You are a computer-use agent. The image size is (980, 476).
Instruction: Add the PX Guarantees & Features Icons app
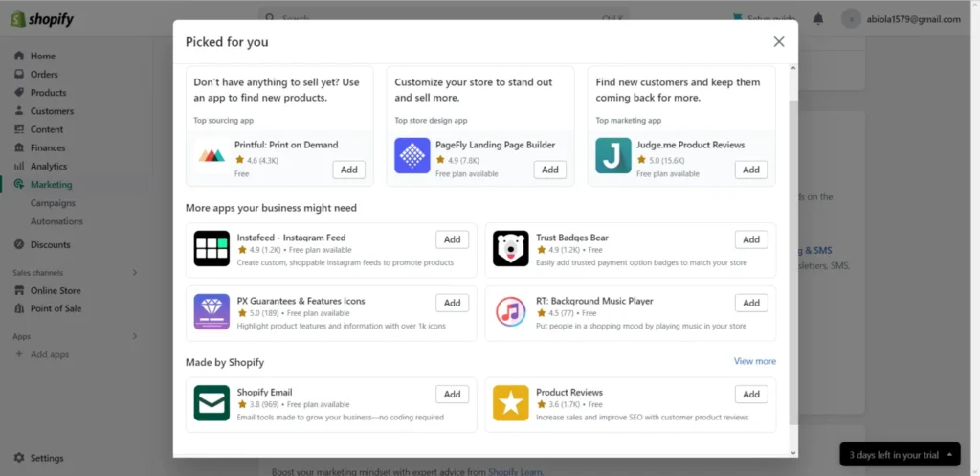[453, 303]
